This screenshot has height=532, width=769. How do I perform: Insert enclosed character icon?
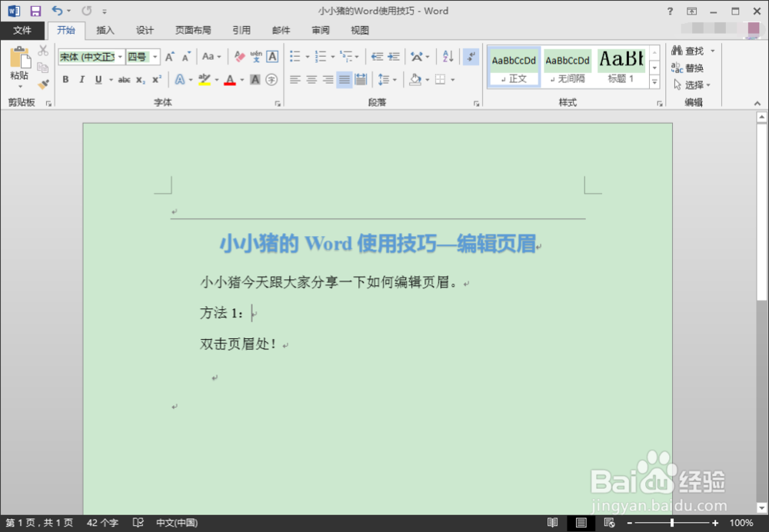(x=271, y=79)
